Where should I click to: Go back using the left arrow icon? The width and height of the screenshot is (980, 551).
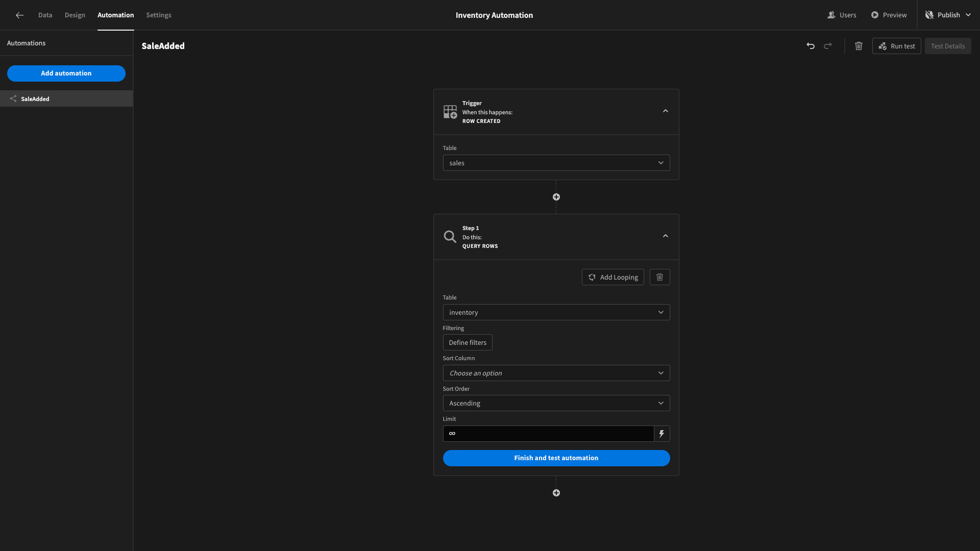(x=19, y=15)
